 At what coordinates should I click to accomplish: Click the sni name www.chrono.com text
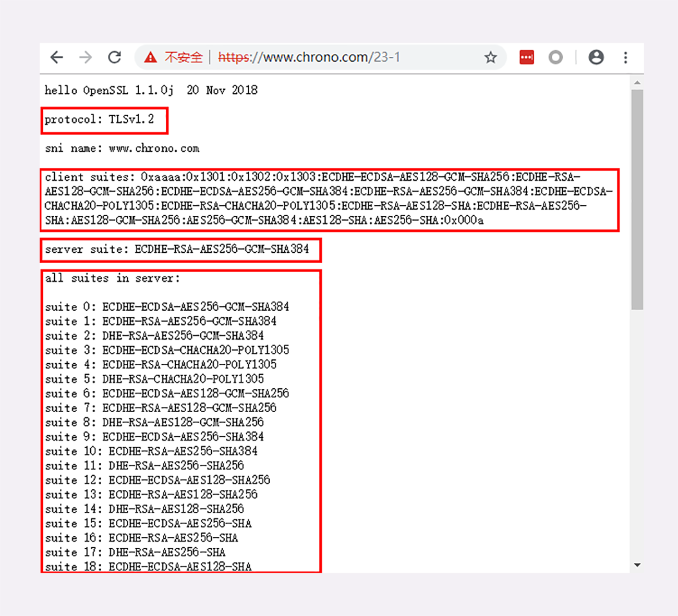[122, 148]
